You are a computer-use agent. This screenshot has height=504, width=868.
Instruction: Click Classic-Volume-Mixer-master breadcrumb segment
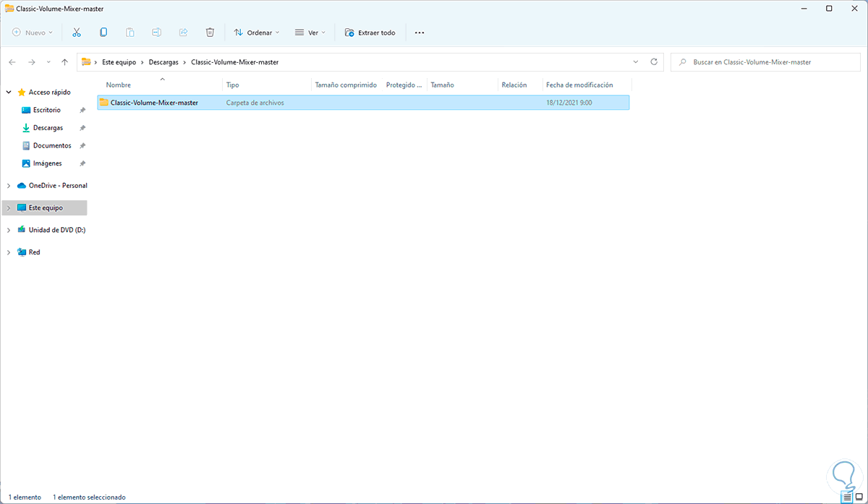(x=234, y=62)
